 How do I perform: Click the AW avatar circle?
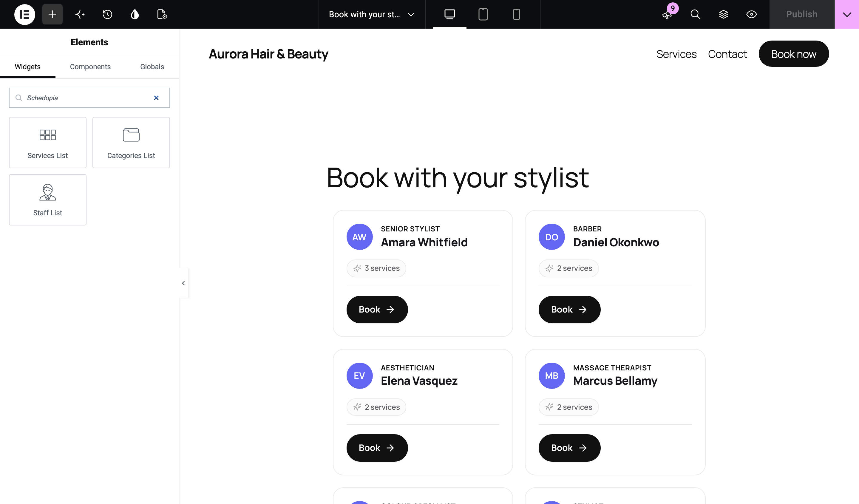pos(359,237)
